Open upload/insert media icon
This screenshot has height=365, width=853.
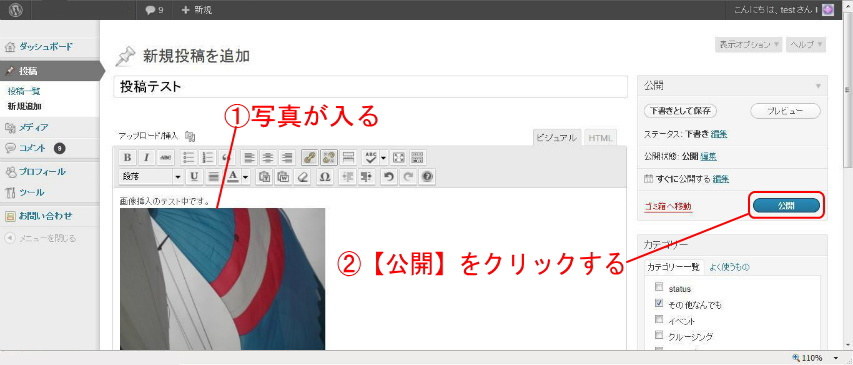coord(190,136)
